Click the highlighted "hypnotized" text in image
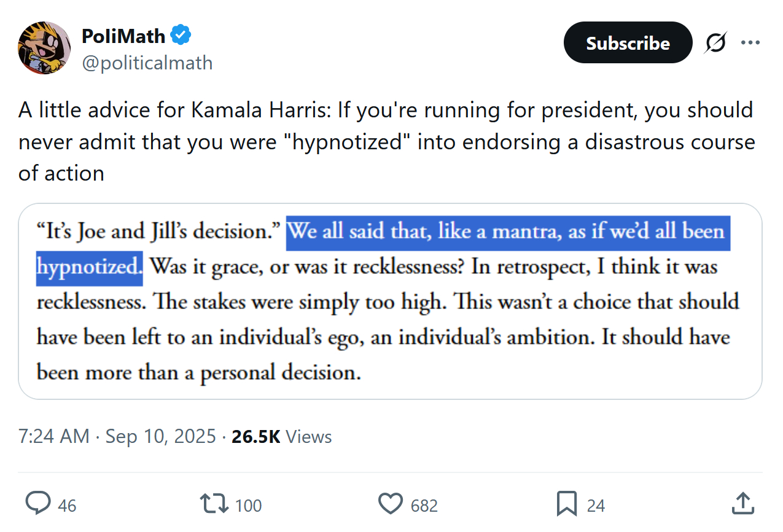This screenshot has height=532, width=783. coord(90,267)
